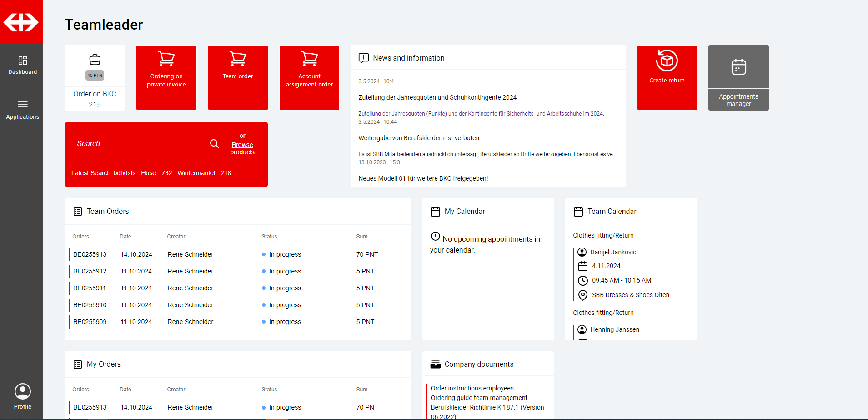Open Order instructions employees document
This screenshot has height=420, width=868.
tap(472, 388)
